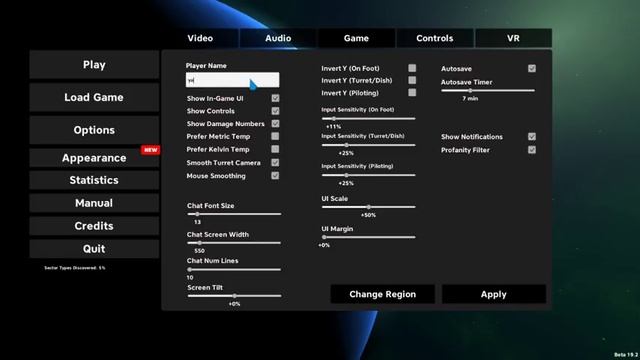Select the Game tab
640x360 pixels.
point(356,38)
